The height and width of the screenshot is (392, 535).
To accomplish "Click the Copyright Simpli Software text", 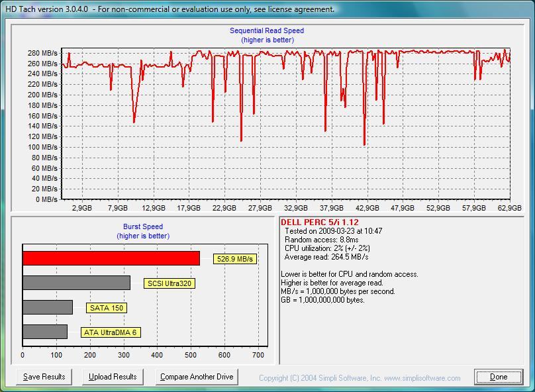I will point(360,378).
